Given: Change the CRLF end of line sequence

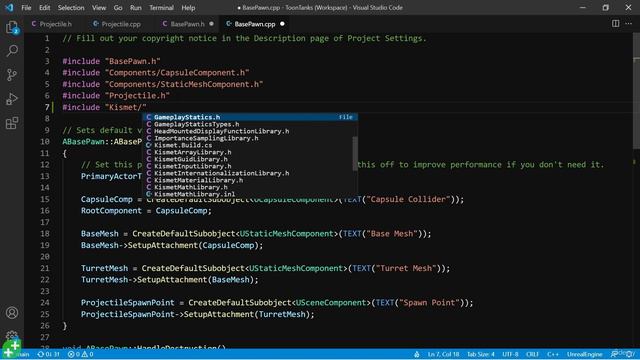Looking at the screenshot, I should click(x=532, y=354).
